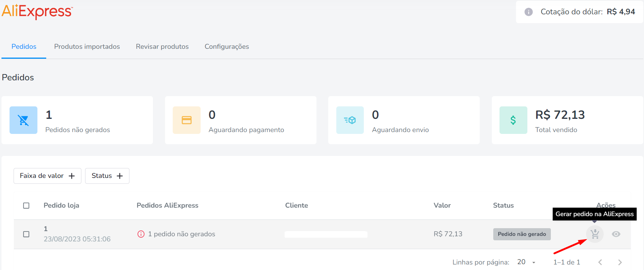
Task: Click the Cliente column header
Action: [x=297, y=205]
